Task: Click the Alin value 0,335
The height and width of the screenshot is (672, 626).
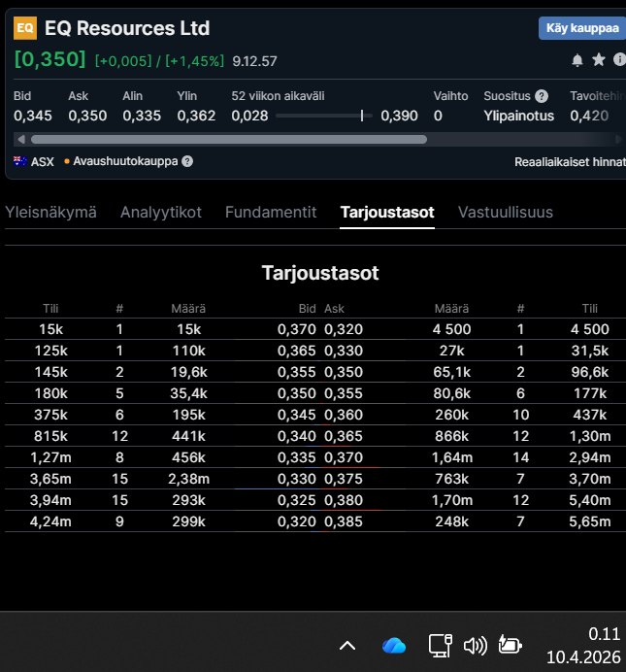Action: pyautogui.click(x=142, y=116)
